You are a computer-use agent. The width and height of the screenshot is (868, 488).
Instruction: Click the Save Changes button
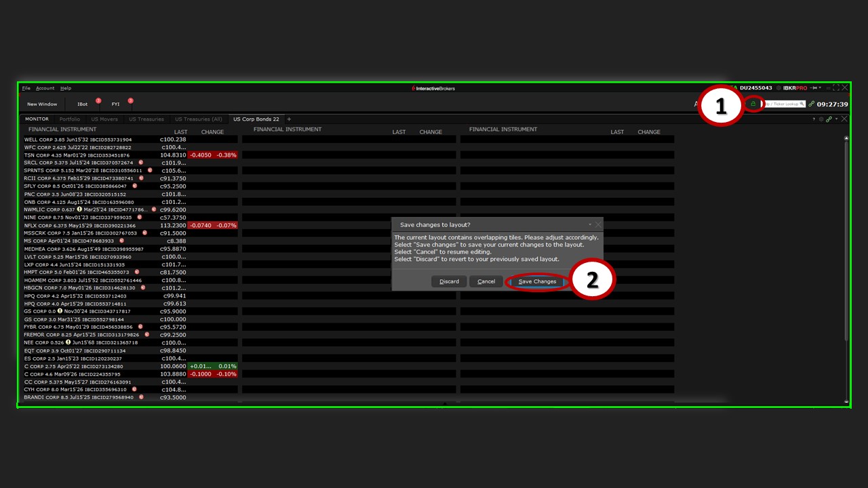[537, 281]
